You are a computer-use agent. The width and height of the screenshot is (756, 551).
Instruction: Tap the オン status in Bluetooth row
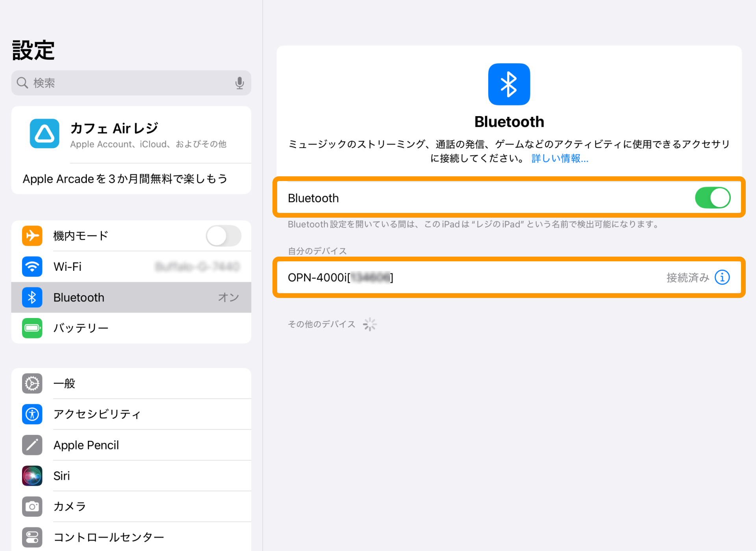pos(229,297)
